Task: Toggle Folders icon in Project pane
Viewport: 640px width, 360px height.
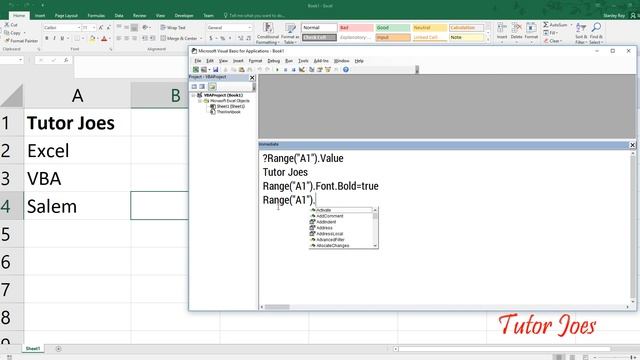Action: [x=212, y=87]
